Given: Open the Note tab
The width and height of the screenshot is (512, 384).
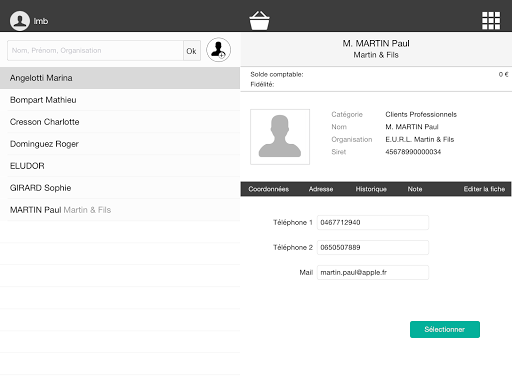Looking at the screenshot, I should click(415, 189).
